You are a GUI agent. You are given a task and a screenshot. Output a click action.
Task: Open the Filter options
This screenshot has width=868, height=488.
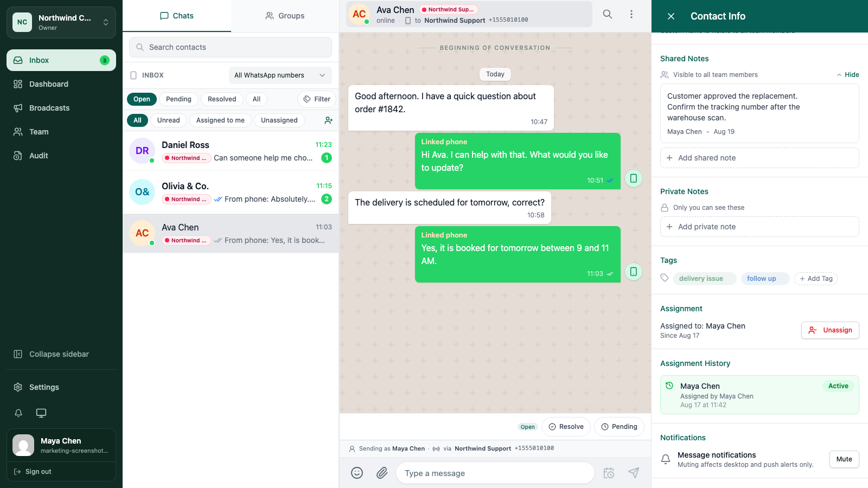(317, 99)
